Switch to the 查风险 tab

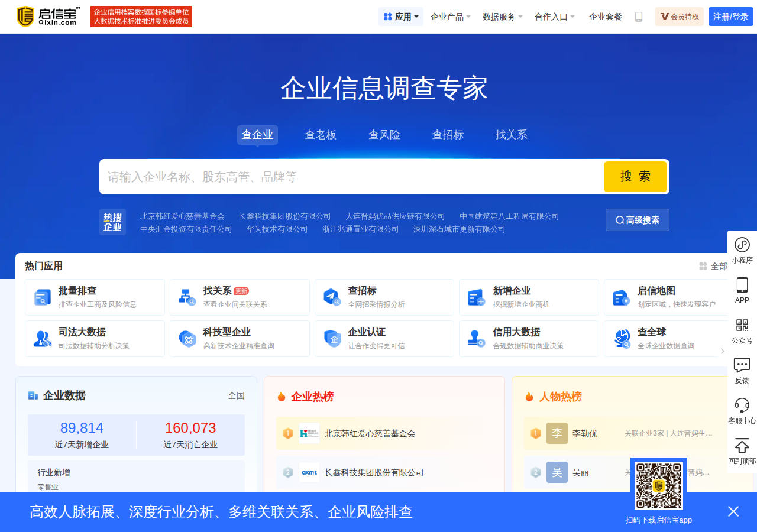tap(384, 135)
